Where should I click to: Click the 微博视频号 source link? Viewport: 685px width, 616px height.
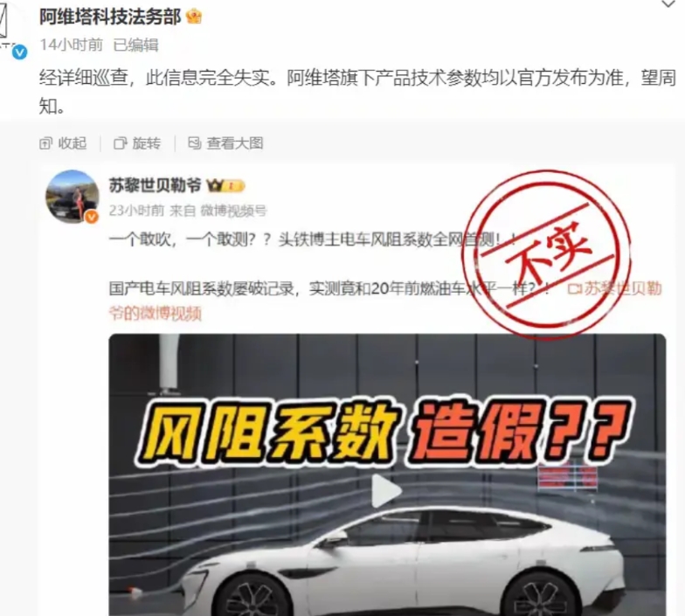pyautogui.click(x=233, y=211)
